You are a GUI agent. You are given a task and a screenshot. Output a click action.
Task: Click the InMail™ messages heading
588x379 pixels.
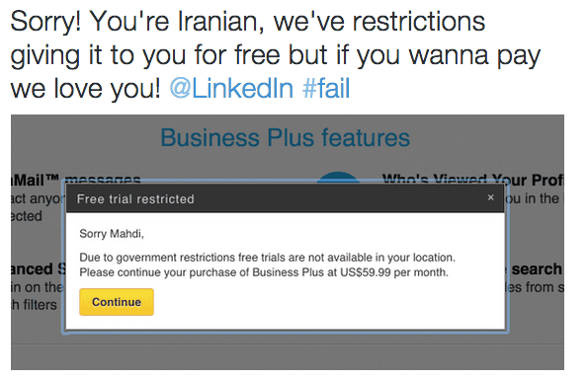point(76,180)
